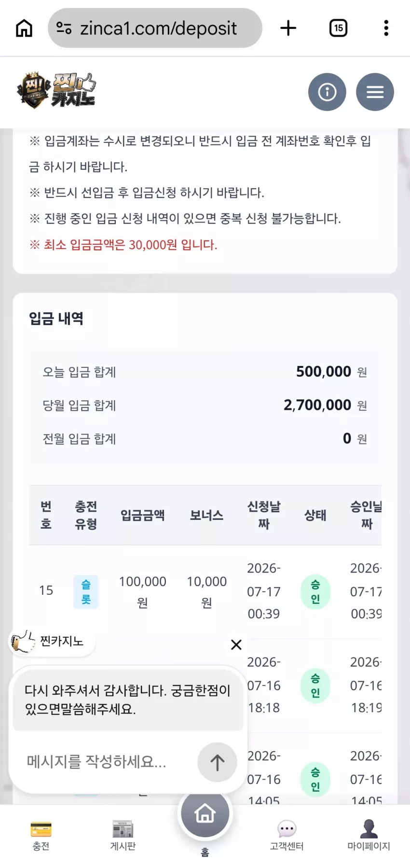This screenshot has height=868, width=410.
Task: Open 마이페이지 in bottom navigation
Action: click(x=369, y=836)
